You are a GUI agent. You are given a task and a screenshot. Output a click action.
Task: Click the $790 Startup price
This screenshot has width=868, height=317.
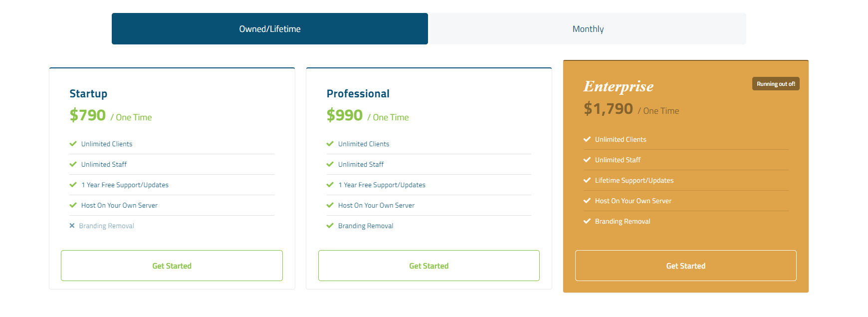pos(88,115)
